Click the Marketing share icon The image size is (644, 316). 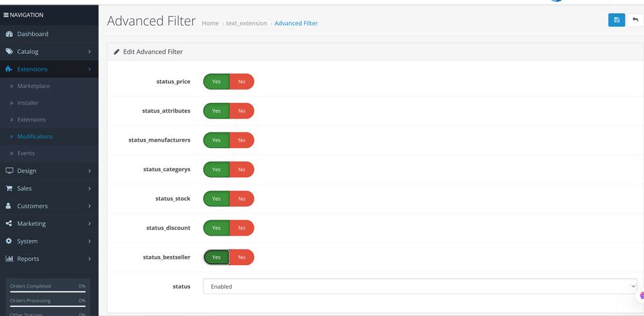tap(9, 223)
